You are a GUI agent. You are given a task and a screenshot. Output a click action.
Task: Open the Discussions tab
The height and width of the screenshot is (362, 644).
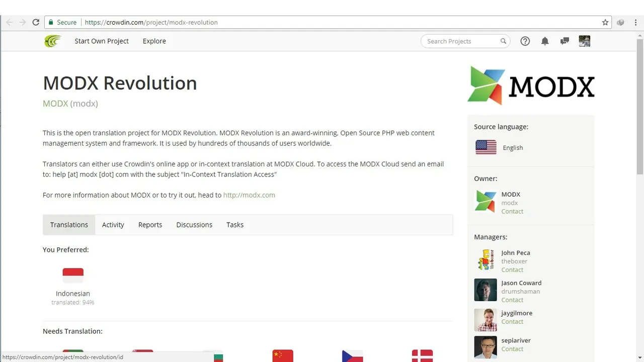(194, 225)
